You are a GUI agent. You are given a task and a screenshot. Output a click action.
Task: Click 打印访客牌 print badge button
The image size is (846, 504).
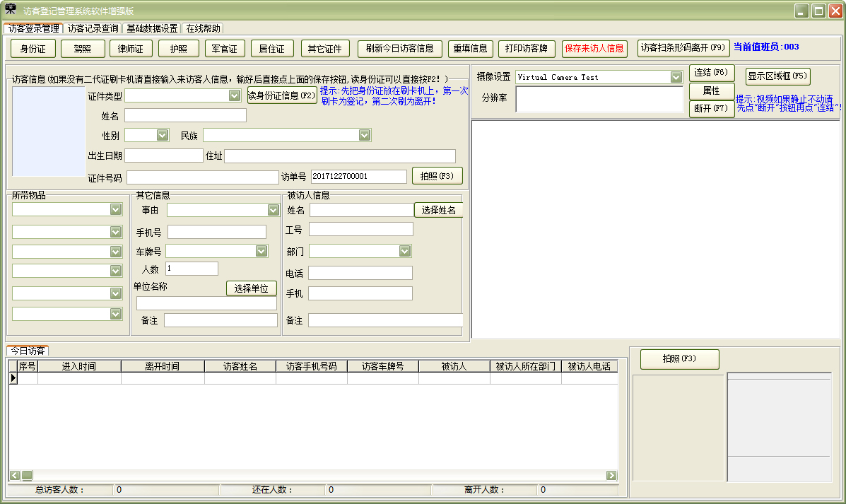[x=527, y=49]
